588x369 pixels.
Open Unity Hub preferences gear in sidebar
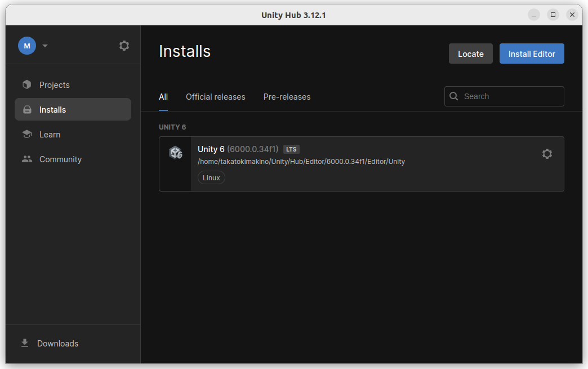pos(124,46)
